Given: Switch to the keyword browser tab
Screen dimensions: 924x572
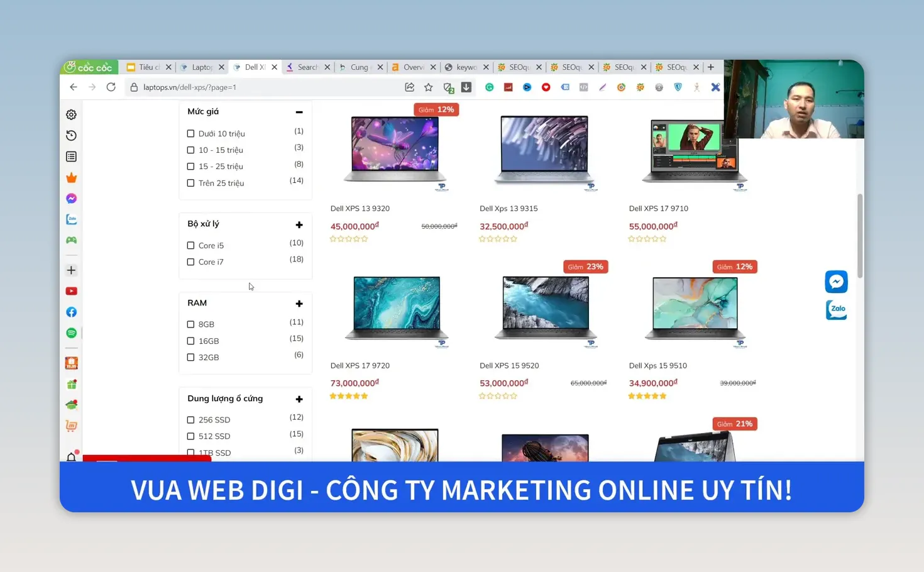Looking at the screenshot, I should (466, 67).
